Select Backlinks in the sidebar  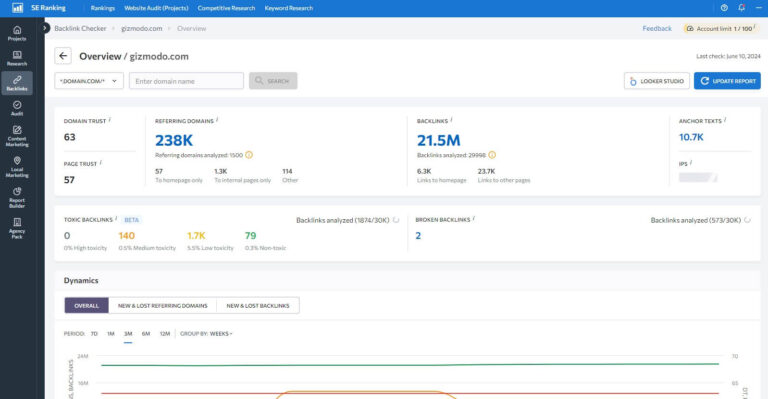pos(17,83)
